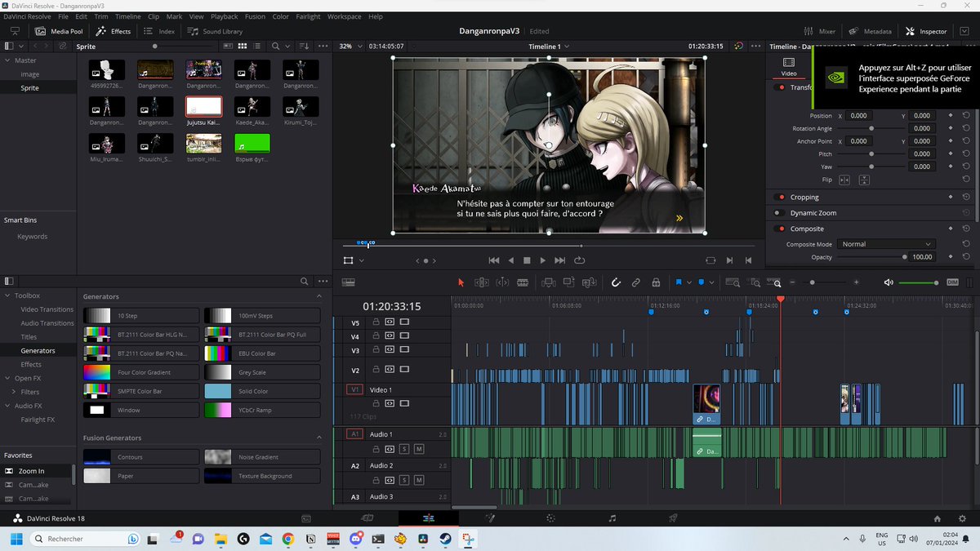Click the effects library search icon

tap(303, 281)
